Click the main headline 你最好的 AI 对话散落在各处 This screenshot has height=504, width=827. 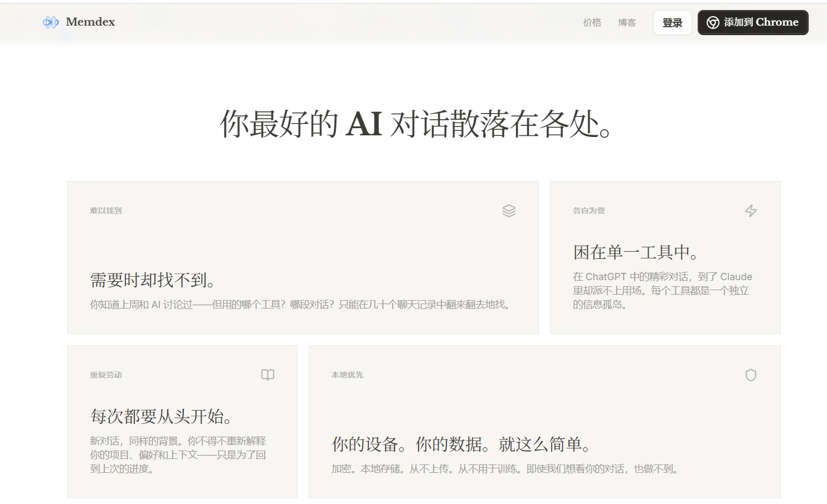417,123
